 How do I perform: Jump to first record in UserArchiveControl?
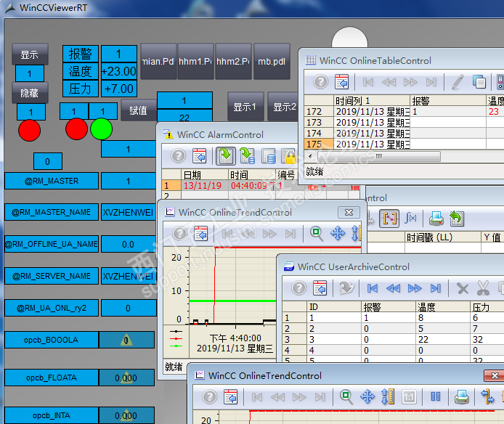pos(373,288)
